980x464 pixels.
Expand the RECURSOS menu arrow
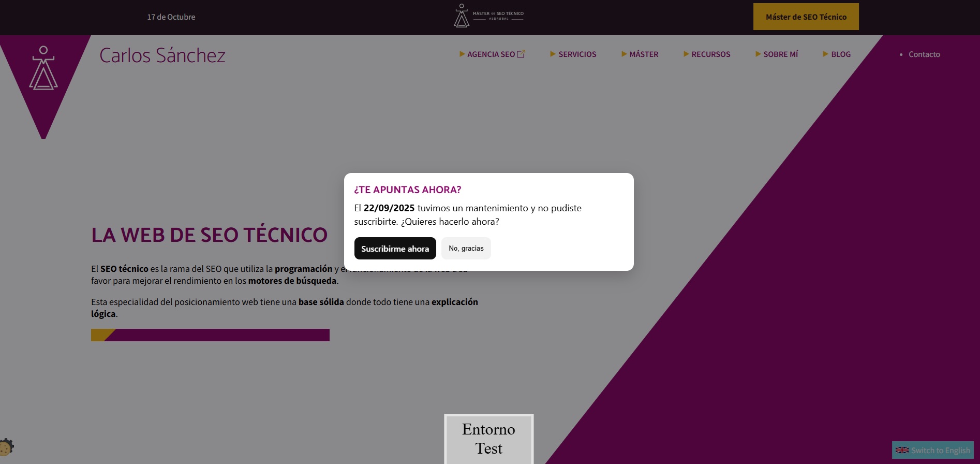tap(686, 54)
